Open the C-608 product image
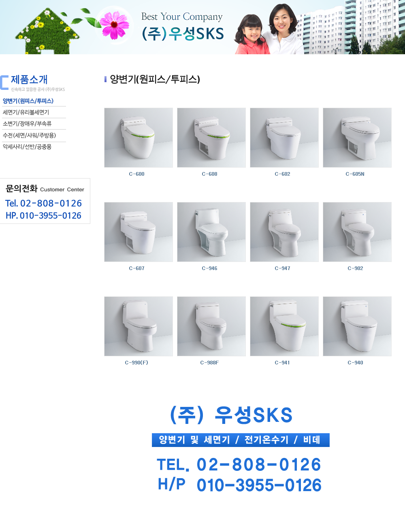Screen dimensions: 405x532 pyautogui.click(x=211, y=138)
